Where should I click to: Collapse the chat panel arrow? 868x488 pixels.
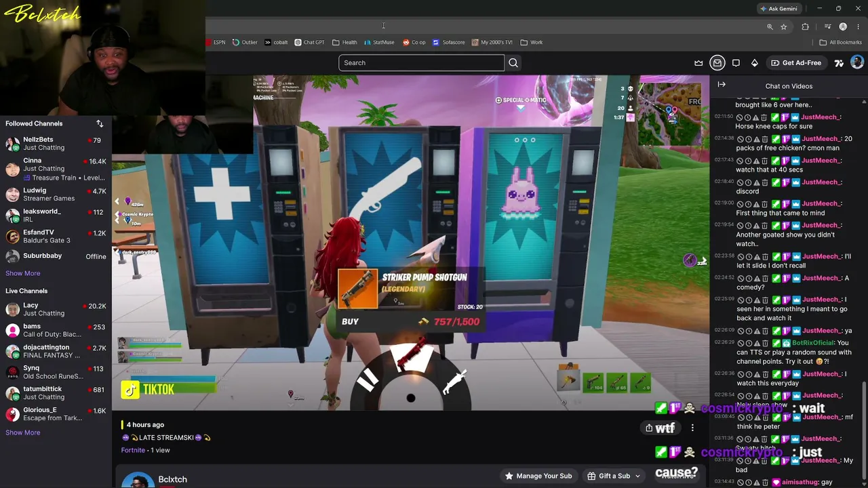(x=722, y=85)
